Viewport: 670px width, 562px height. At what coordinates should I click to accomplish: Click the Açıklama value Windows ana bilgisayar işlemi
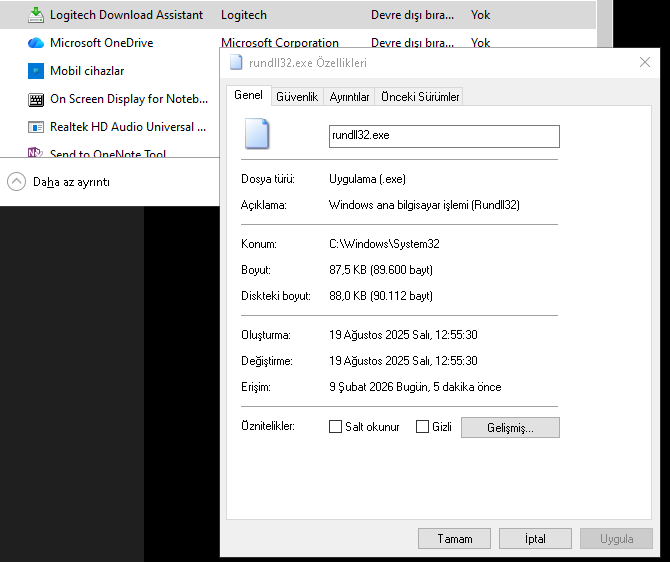pos(424,205)
